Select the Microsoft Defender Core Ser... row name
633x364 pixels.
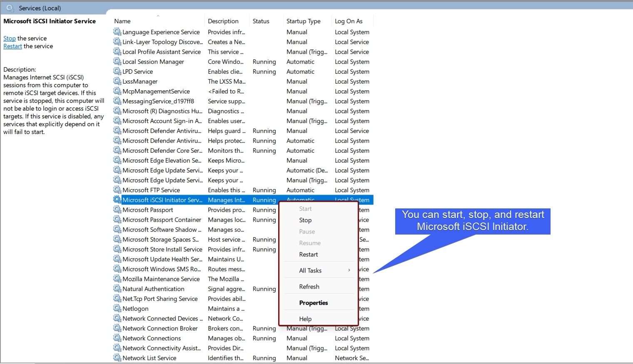tap(162, 151)
